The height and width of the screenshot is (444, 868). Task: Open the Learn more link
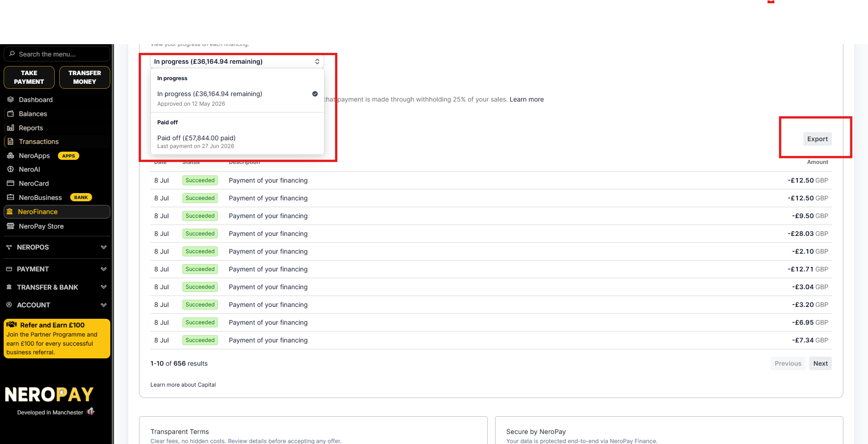527,99
